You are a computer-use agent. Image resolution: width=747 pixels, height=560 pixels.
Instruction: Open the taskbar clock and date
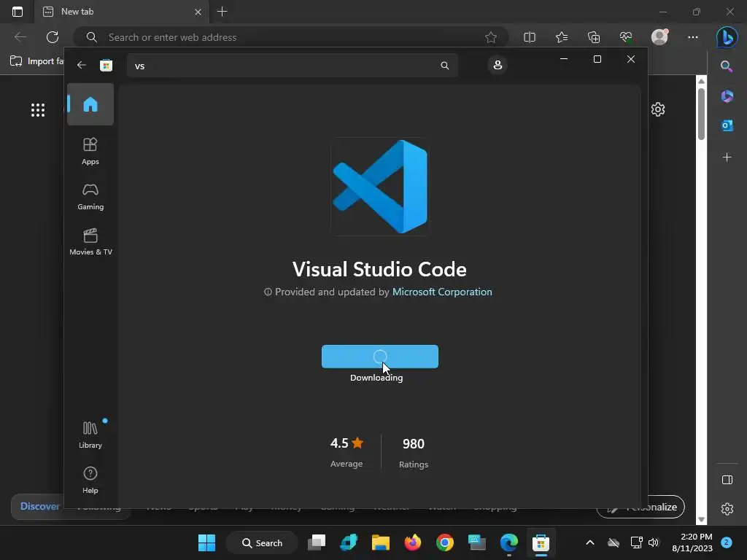click(x=692, y=542)
